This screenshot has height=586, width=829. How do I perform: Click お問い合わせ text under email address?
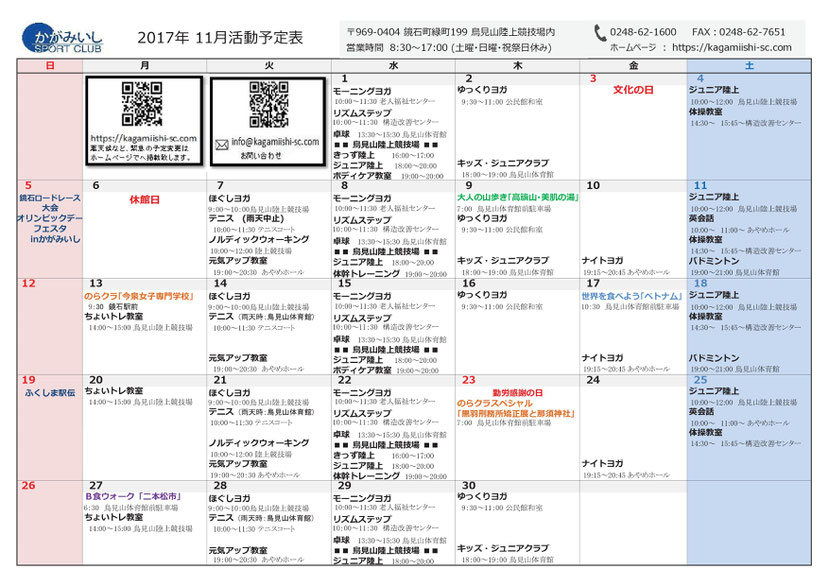[261, 155]
